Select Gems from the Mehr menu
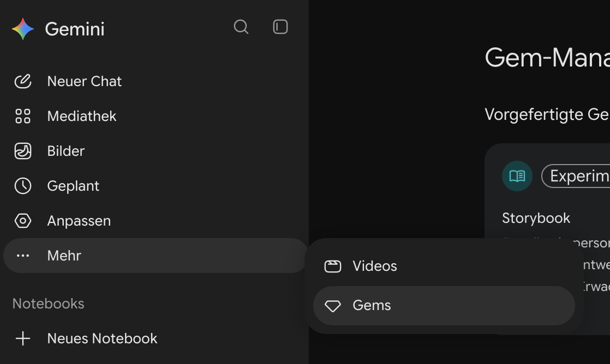 point(444,306)
